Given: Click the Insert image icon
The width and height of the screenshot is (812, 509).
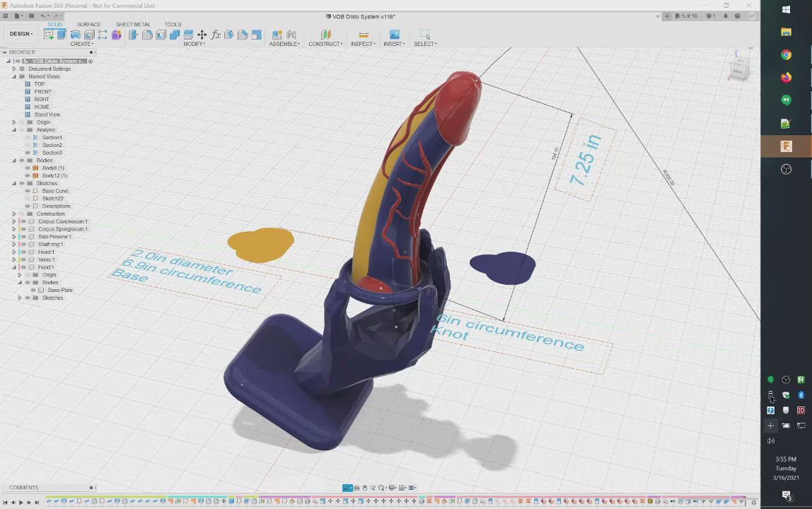Looking at the screenshot, I should (394, 35).
